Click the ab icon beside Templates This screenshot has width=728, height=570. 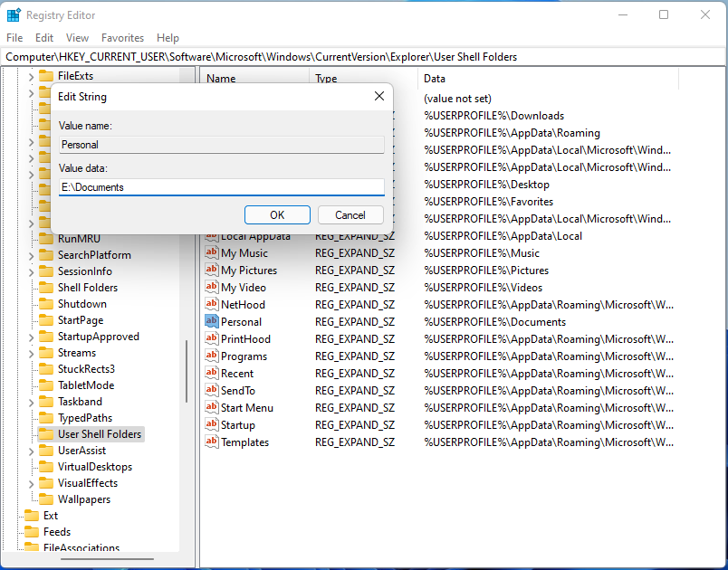212,442
